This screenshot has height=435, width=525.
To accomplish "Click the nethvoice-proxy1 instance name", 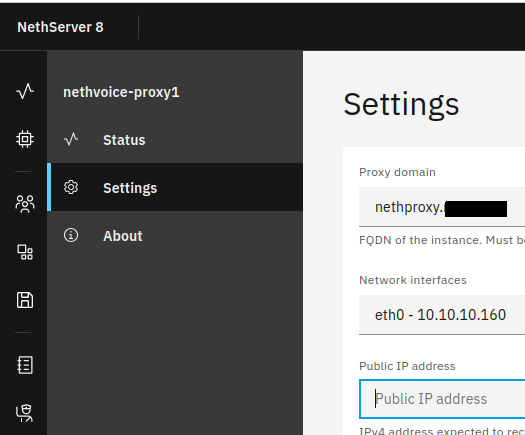I will pos(121,92).
